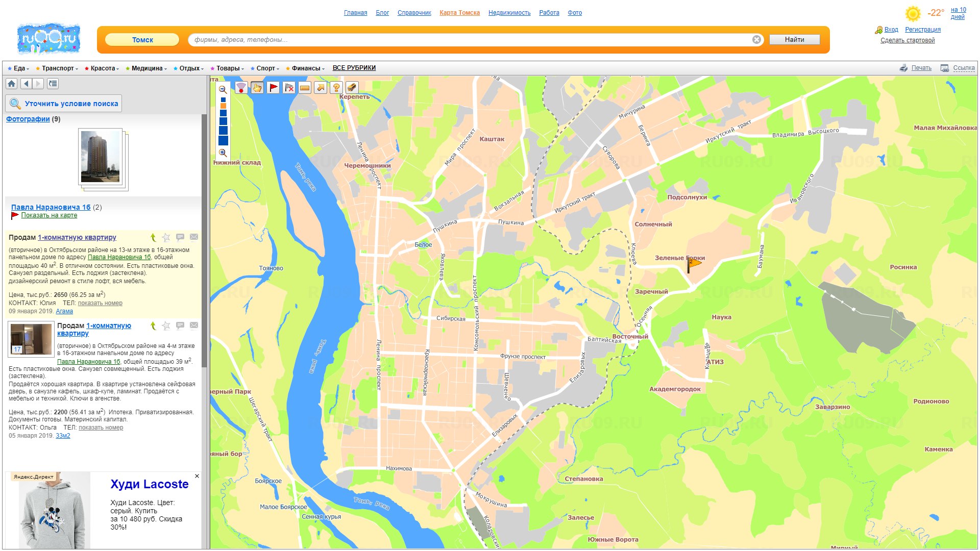This screenshot has height=551, width=980.
Task: Click the Вход login link
Action: tap(891, 30)
